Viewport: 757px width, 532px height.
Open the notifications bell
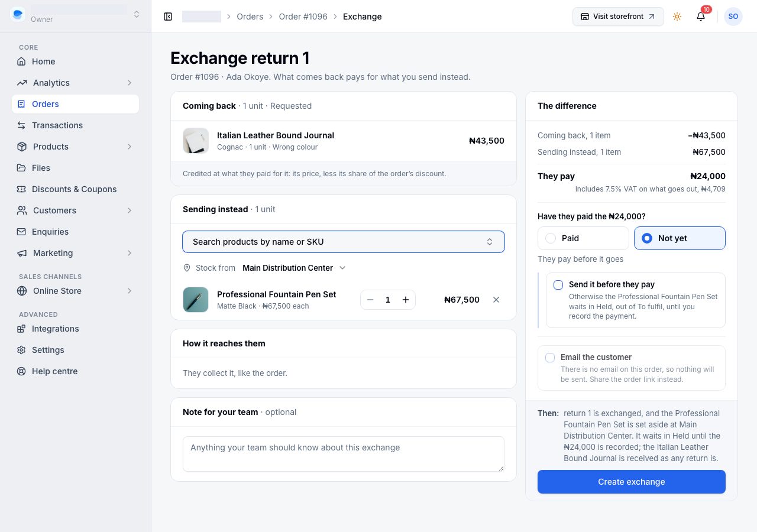[x=701, y=17]
